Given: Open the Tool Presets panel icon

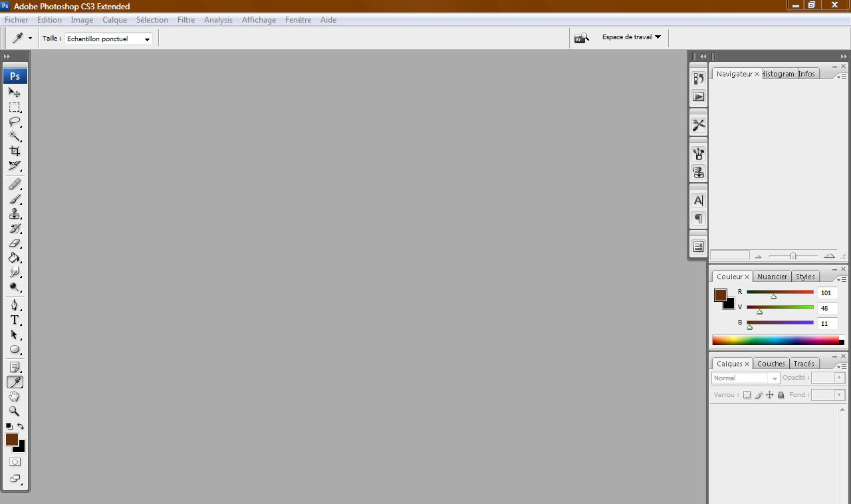Looking at the screenshot, I should 698,125.
